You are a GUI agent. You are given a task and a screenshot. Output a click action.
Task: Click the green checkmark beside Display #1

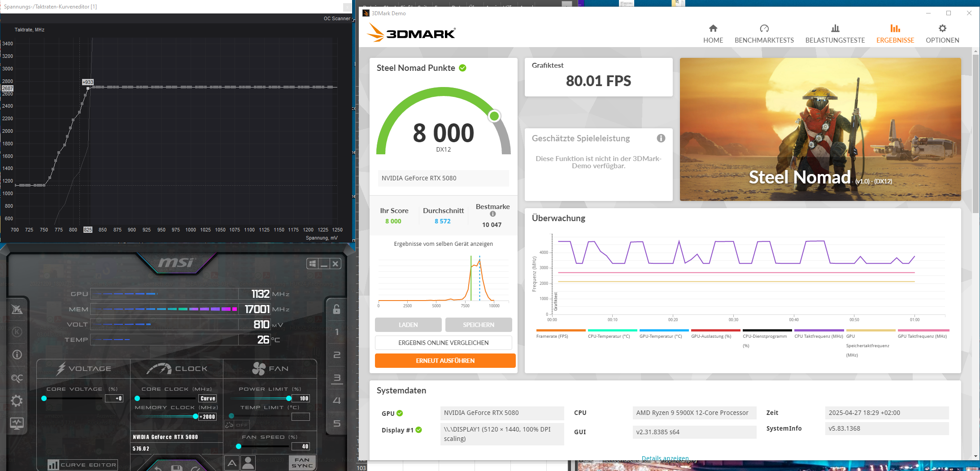coord(419,430)
